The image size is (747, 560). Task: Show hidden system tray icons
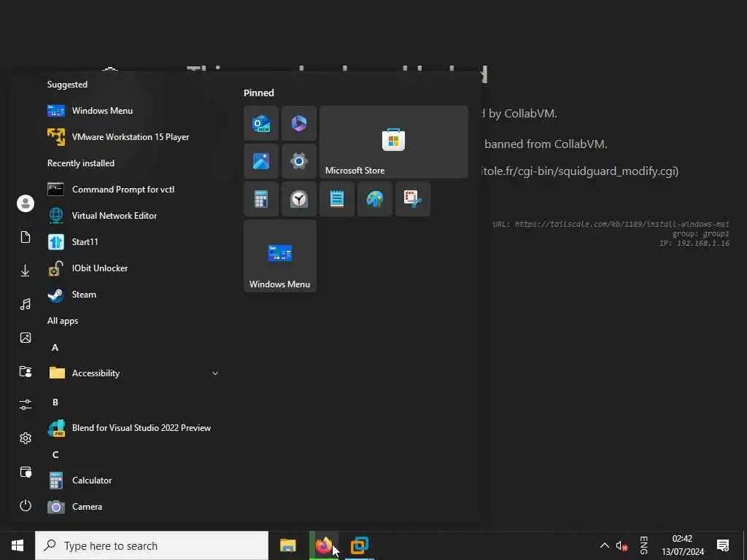coord(604,545)
